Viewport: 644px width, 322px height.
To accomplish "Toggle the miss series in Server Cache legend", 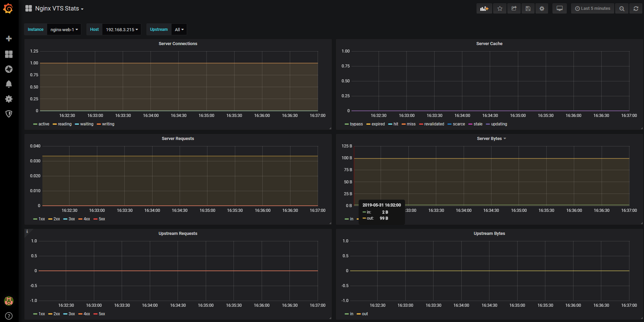I will coord(411,124).
